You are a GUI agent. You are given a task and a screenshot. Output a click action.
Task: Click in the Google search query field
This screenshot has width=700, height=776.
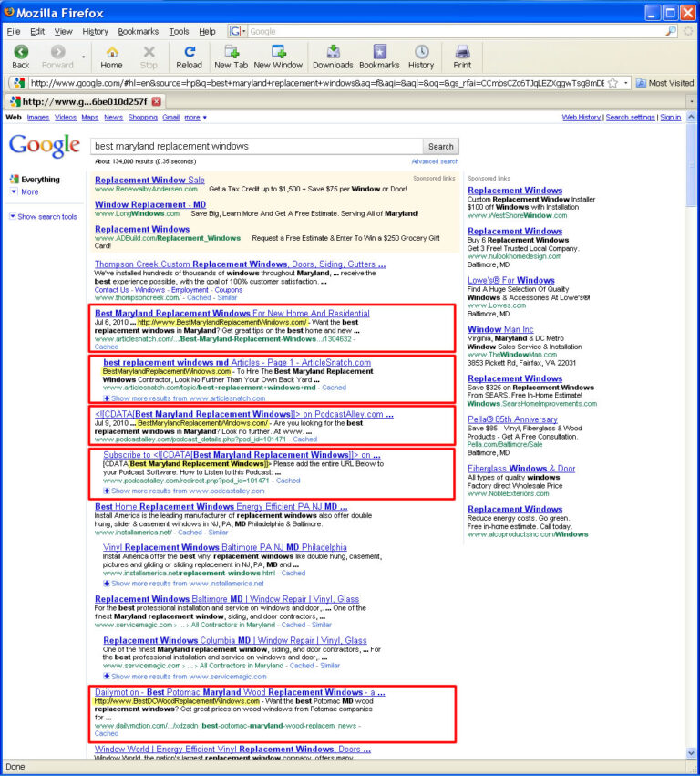[x=257, y=147]
